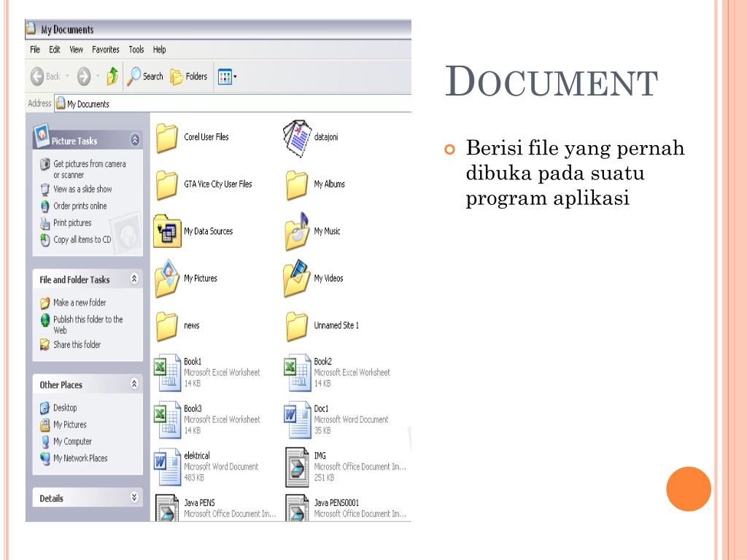The width and height of the screenshot is (747, 560).
Task: Open the Forward history dropdown arrow
Action: (98, 76)
